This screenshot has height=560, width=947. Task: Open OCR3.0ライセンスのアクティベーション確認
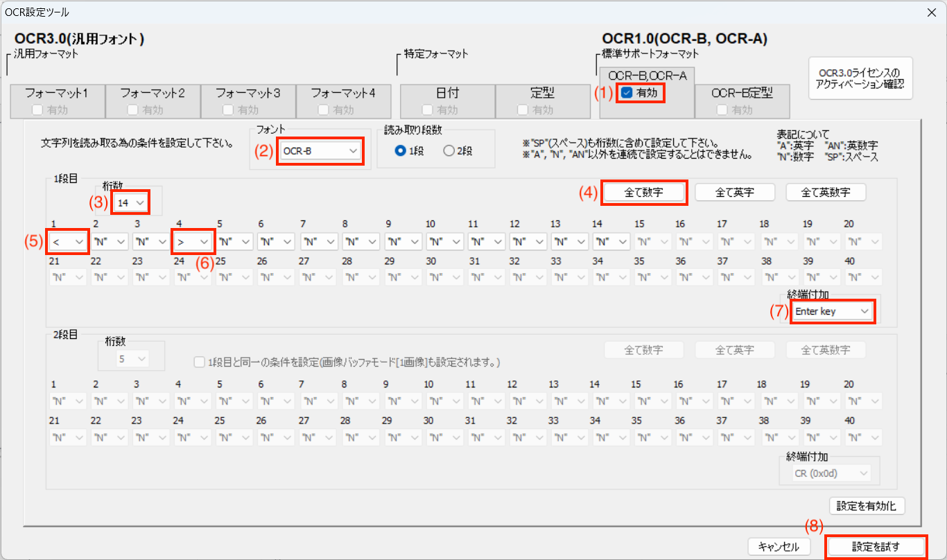pyautogui.click(x=861, y=78)
